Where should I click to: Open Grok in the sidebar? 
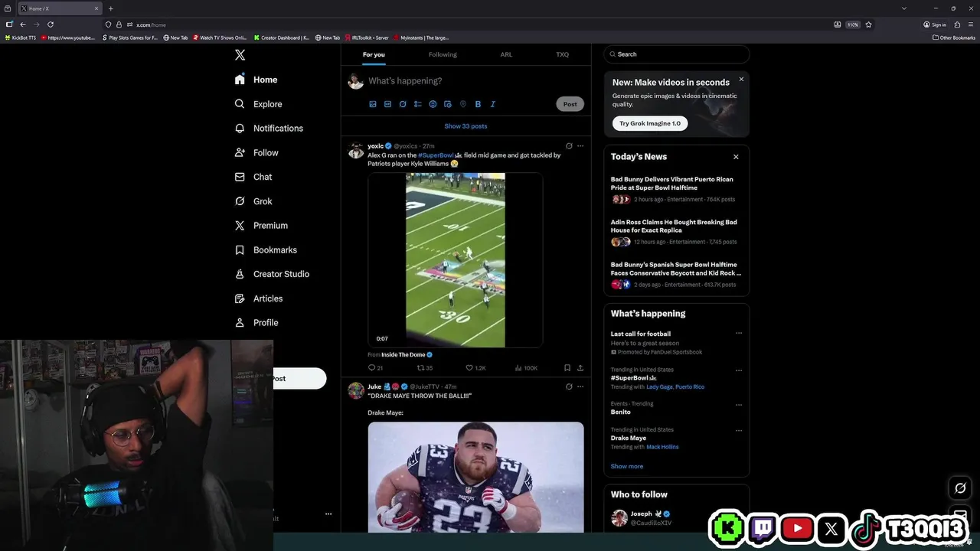(x=253, y=201)
